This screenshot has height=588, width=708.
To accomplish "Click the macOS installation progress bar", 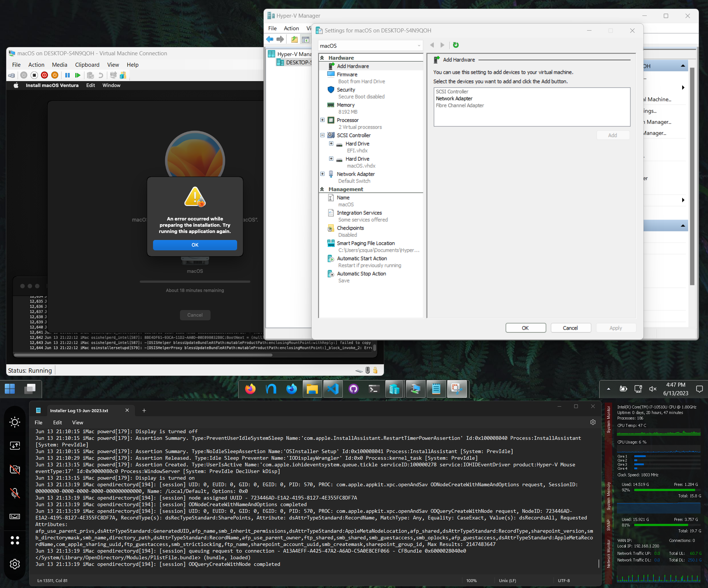I will tap(195, 281).
